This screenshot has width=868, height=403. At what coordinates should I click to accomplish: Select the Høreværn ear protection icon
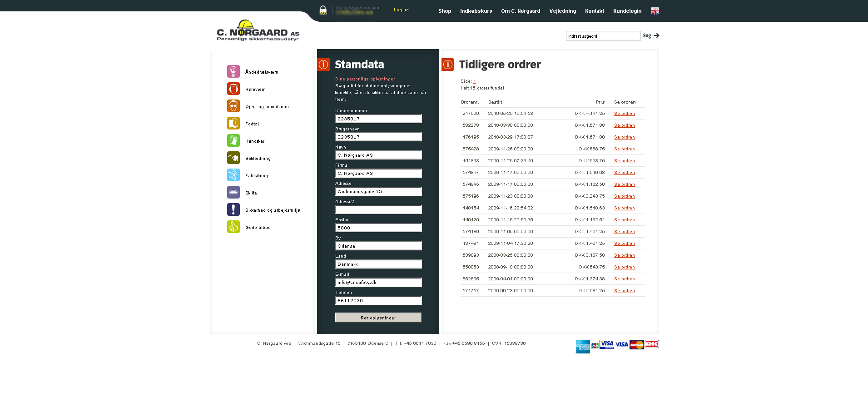[233, 89]
